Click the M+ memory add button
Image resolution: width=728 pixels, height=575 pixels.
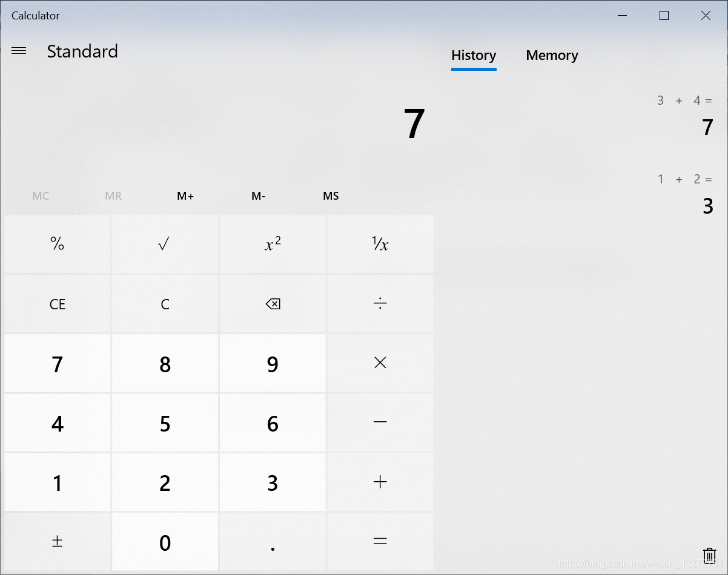[x=185, y=196]
